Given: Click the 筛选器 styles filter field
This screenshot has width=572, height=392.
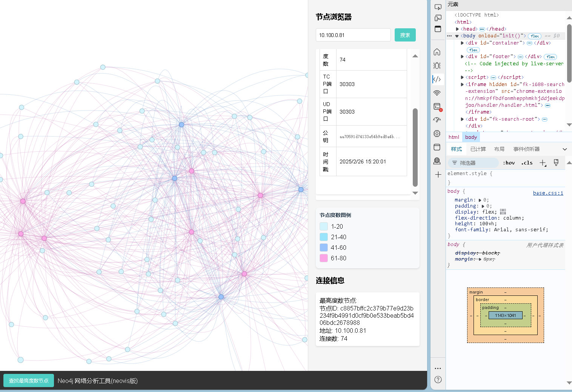Looking at the screenshot, I should (x=474, y=163).
